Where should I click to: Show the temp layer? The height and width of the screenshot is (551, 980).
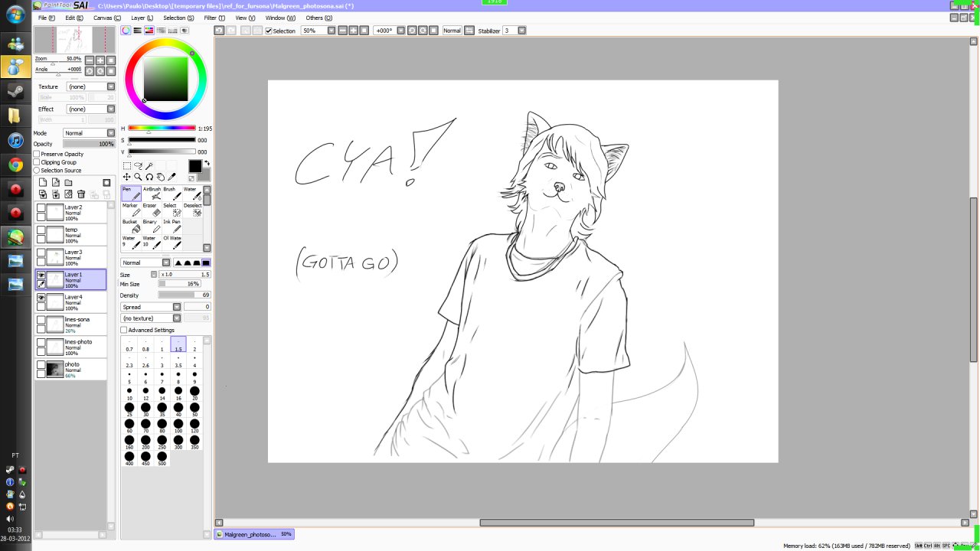pyautogui.click(x=41, y=230)
